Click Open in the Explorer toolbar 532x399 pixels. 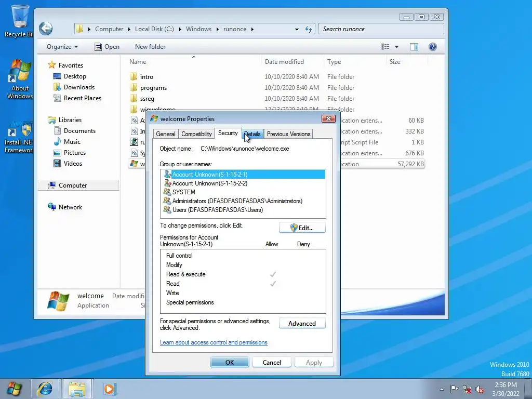(x=107, y=47)
